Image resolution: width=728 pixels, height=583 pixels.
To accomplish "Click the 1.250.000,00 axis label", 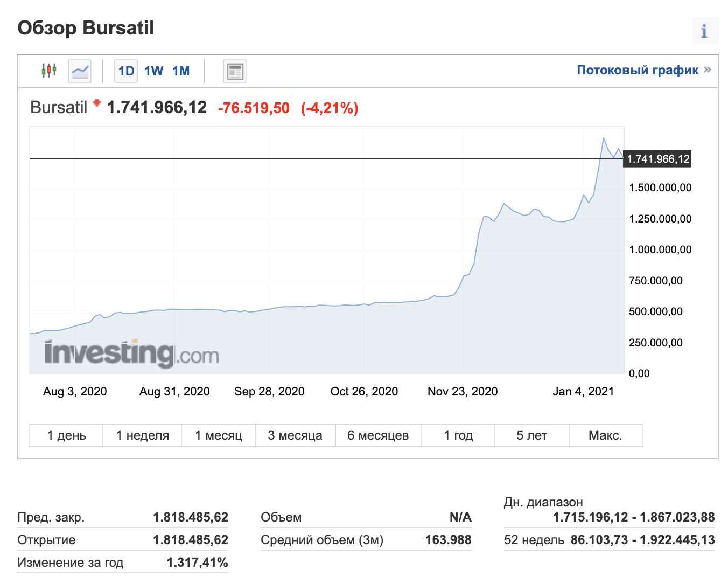I will [x=660, y=219].
